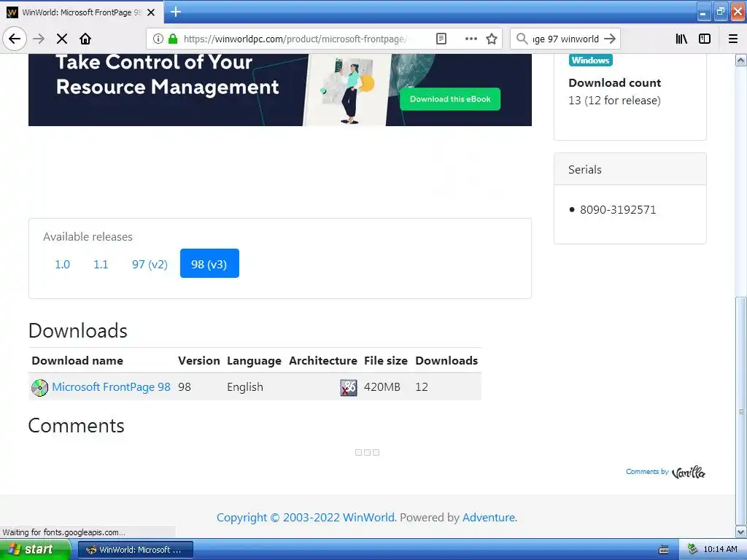Click Download this eBook banner button
The width and height of the screenshot is (747, 560).
click(x=450, y=99)
